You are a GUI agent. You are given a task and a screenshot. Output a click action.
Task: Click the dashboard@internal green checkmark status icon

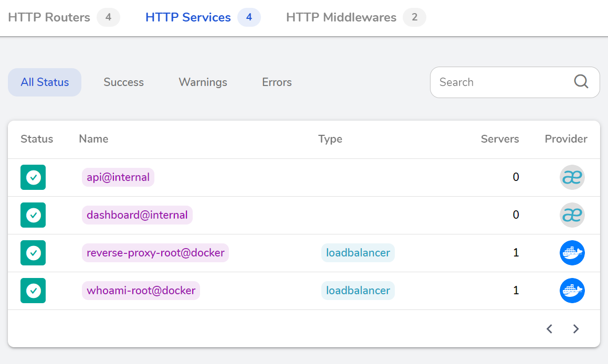33,215
